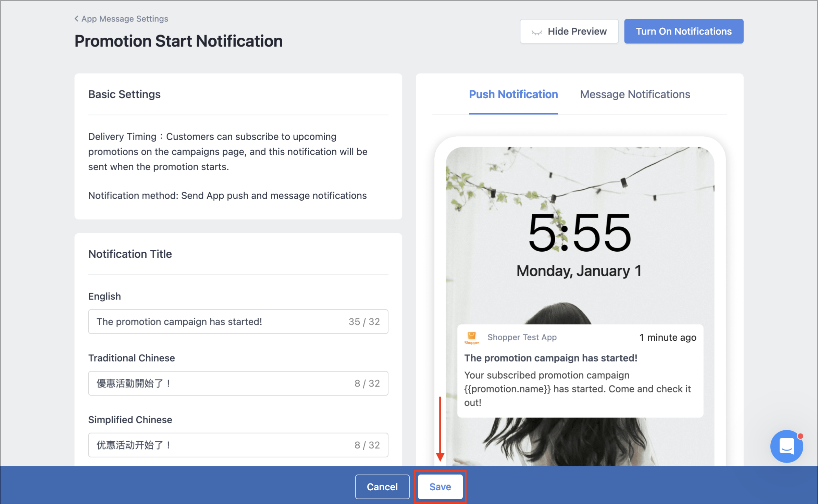Open the chat support bubble
Screen dimensions: 818x504
point(786,446)
